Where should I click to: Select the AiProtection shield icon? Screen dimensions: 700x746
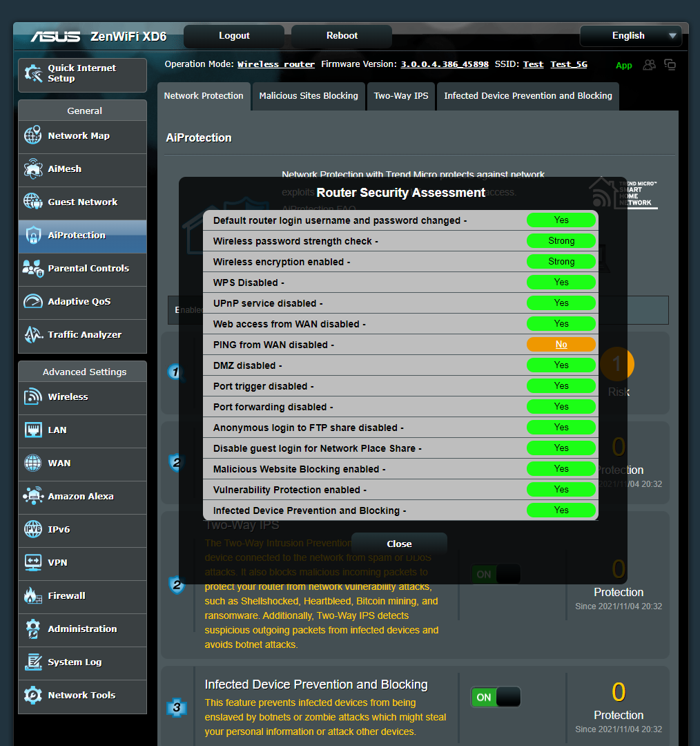coord(33,235)
